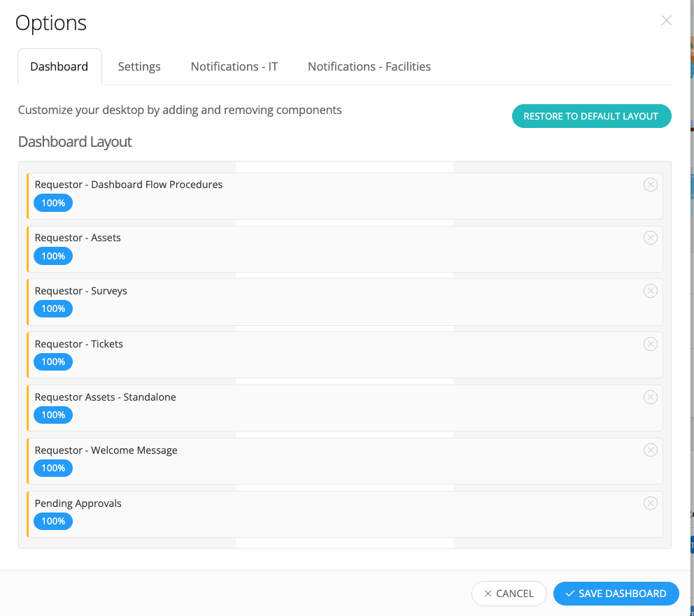The height and width of the screenshot is (616, 694).
Task: Click 100% width badge on Requestor - Tickets
Action: [x=53, y=361]
